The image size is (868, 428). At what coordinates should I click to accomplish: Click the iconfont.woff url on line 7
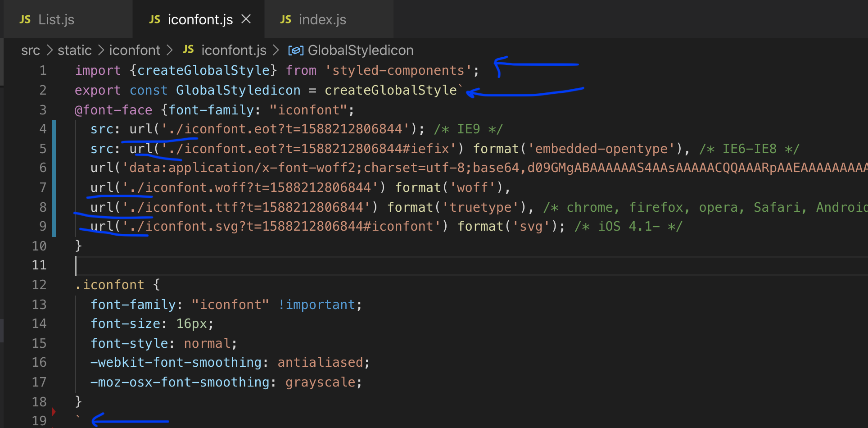tap(250, 187)
